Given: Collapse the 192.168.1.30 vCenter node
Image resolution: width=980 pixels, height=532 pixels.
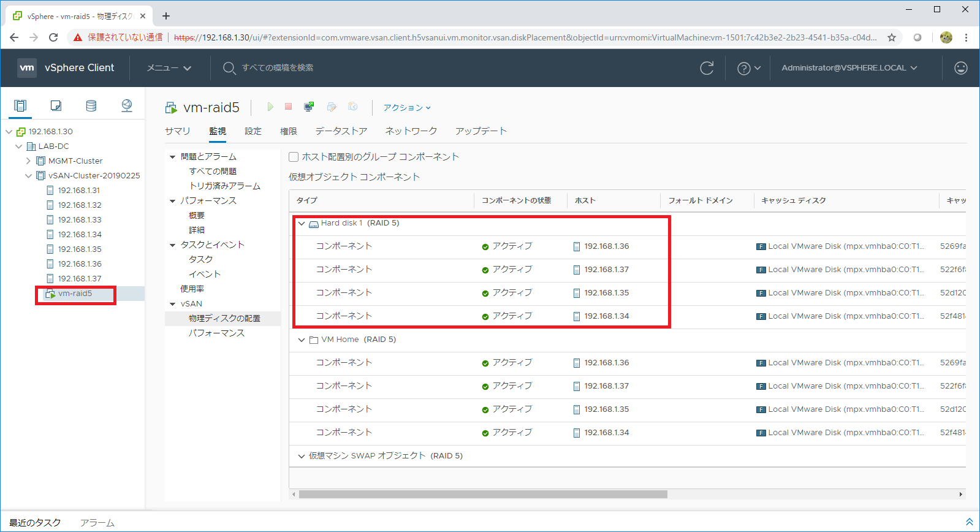Looking at the screenshot, I should point(9,131).
